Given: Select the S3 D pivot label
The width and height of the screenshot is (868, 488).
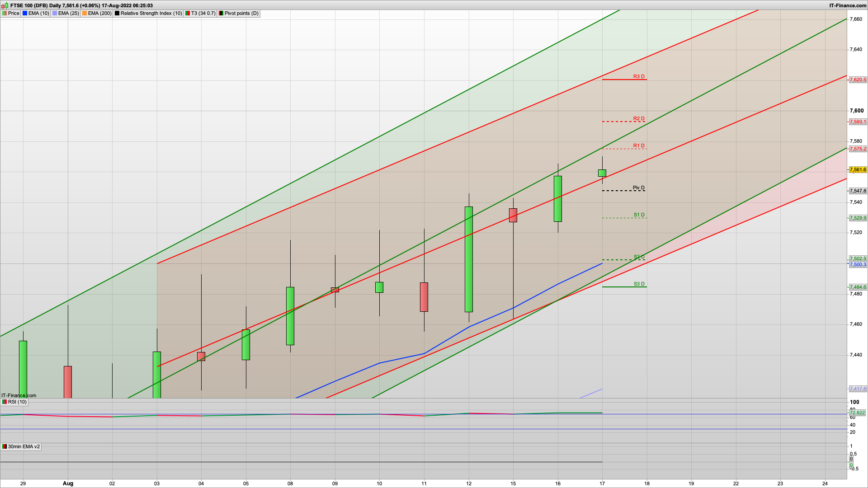Looking at the screenshot, I should click(x=639, y=284).
